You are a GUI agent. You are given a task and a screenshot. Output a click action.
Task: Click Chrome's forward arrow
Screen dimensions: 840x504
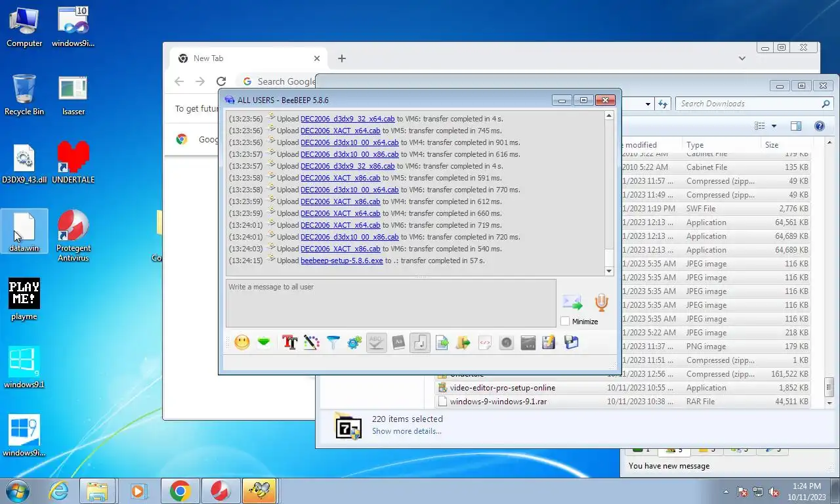[x=200, y=81]
